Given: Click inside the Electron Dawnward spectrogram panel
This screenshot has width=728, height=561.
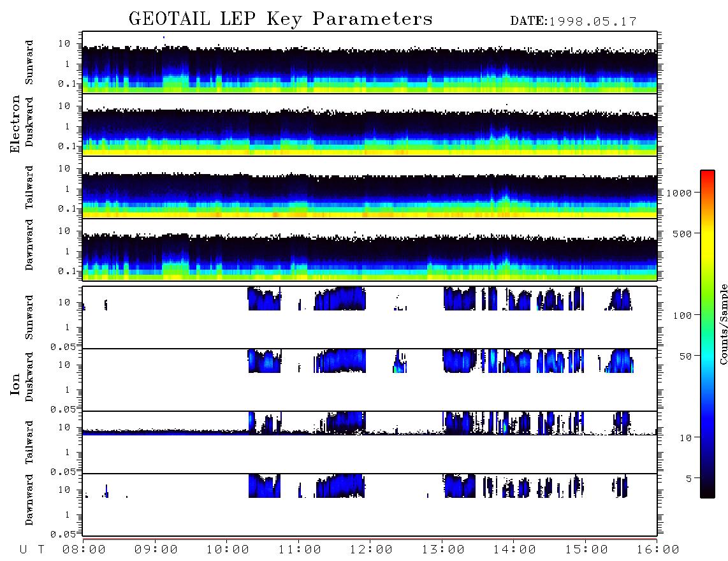Looking at the screenshot, I should [370, 249].
